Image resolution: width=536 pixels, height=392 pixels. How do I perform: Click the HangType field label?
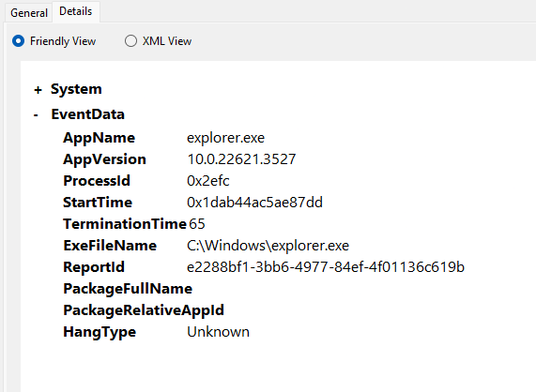pyautogui.click(x=100, y=332)
